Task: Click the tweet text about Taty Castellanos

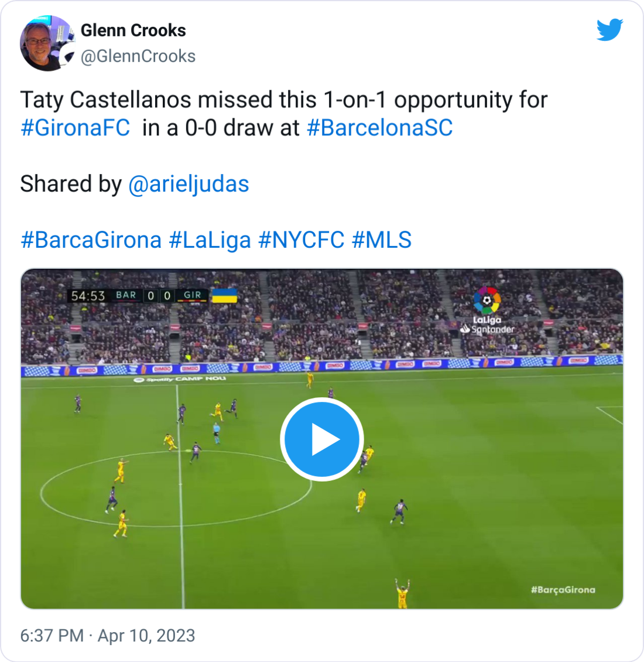Action: pos(283,114)
